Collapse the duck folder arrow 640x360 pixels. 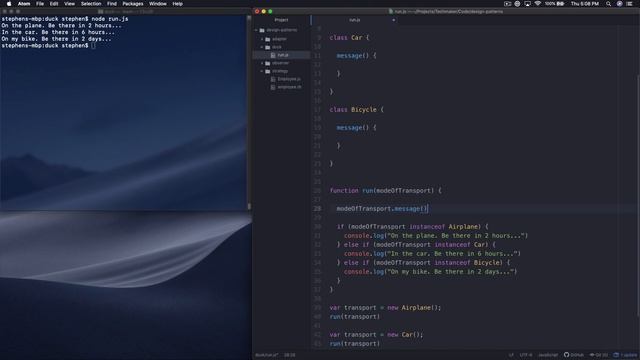[x=262, y=47]
